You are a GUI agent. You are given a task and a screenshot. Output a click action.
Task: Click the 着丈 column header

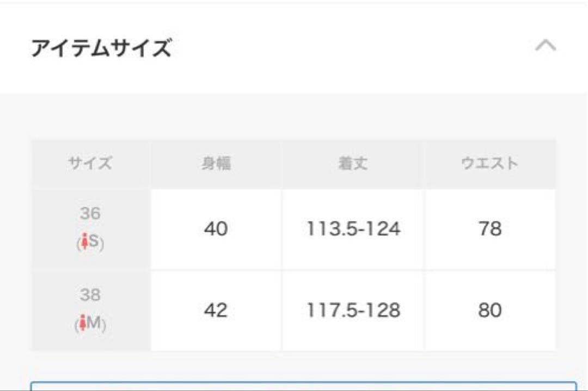point(353,163)
